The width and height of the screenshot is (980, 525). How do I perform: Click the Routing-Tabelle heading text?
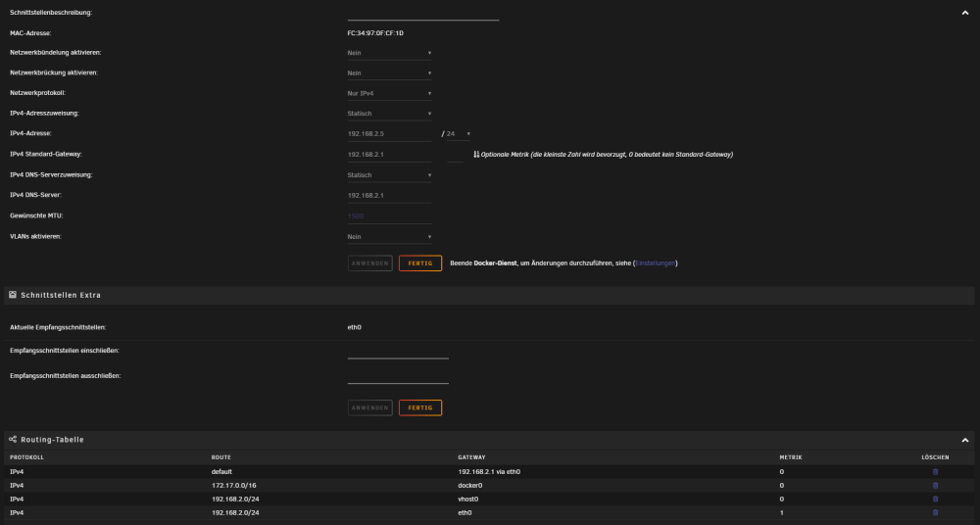pyautogui.click(x=53, y=440)
